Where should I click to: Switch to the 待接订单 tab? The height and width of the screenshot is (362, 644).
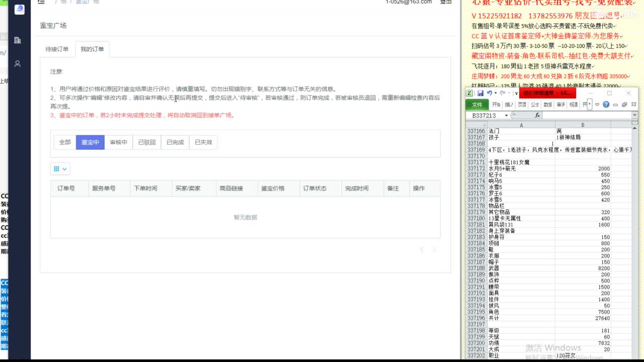click(56, 49)
